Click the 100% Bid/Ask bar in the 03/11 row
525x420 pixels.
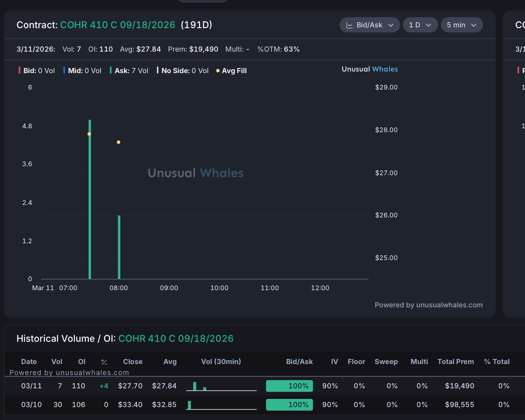click(289, 386)
